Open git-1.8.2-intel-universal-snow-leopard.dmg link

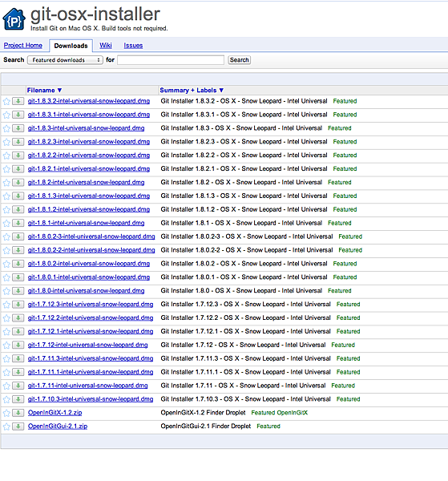[x=86, y=182]
